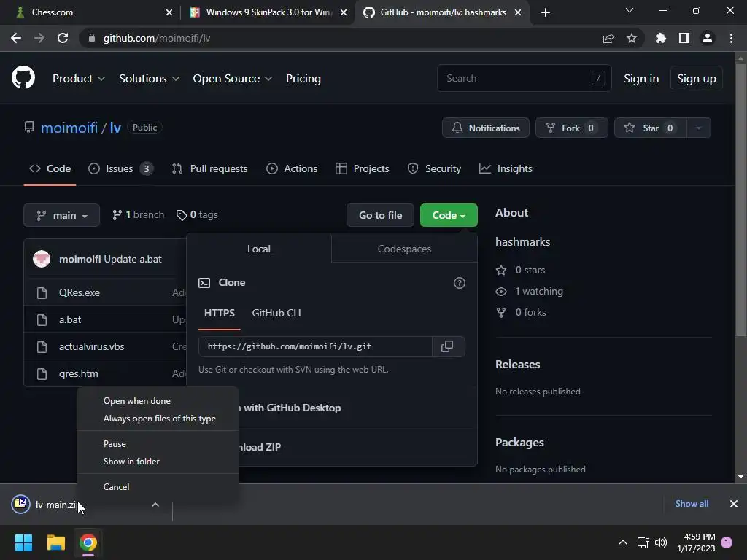The image size is (747, 560).
Task: Fork the repository
Action: pos(571,128)
